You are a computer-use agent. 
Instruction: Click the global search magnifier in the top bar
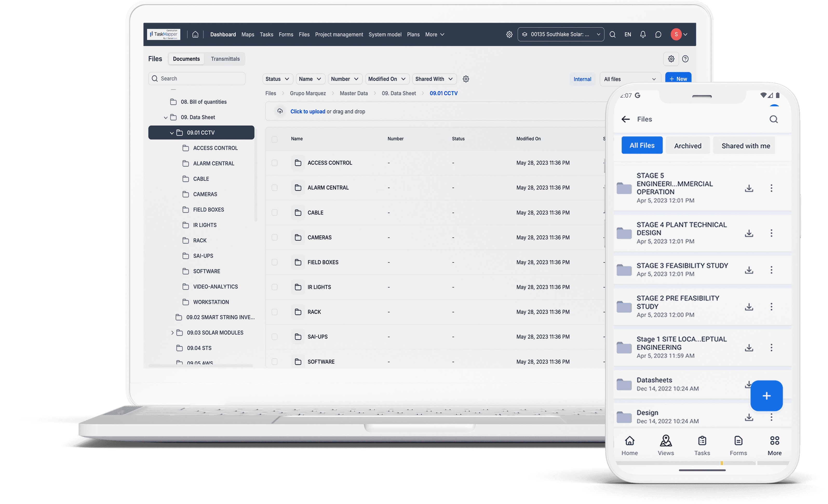coord(613,34)
